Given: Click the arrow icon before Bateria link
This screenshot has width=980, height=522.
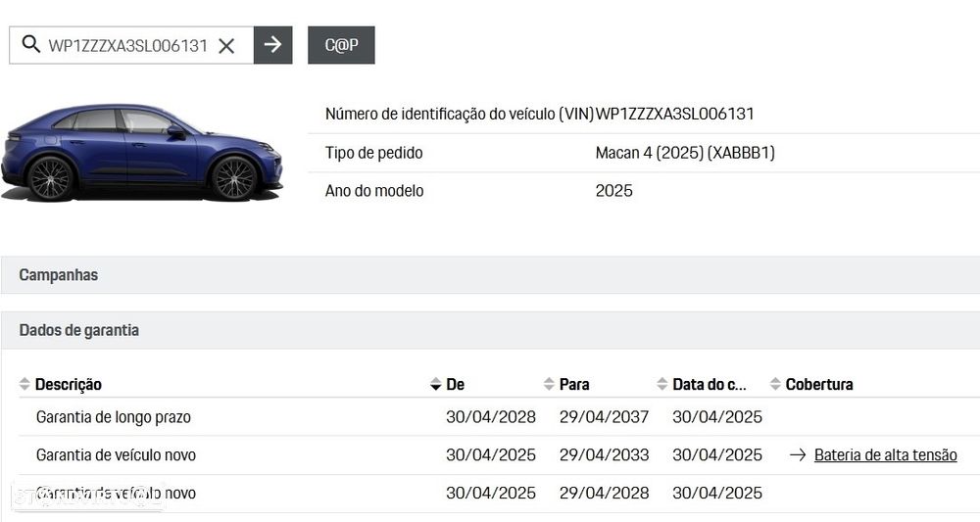Looking at the screenshot, I should [x=798, y=455].
